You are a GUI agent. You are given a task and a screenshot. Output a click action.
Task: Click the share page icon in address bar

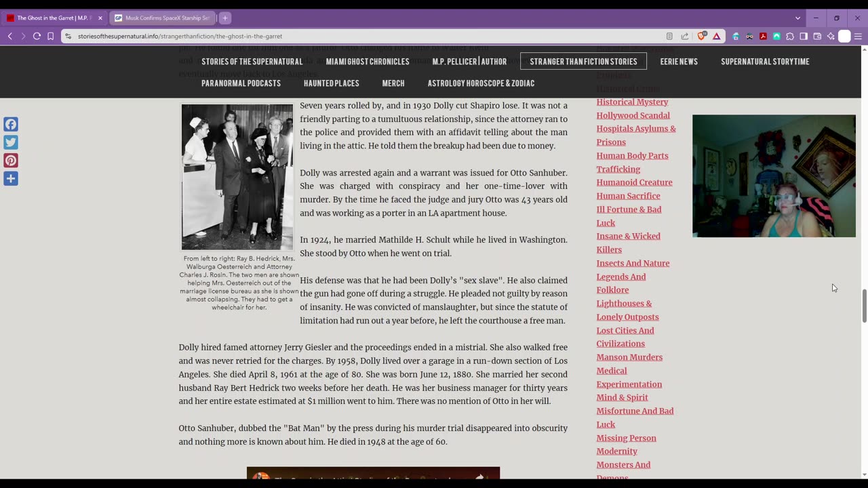coord(684,36)
